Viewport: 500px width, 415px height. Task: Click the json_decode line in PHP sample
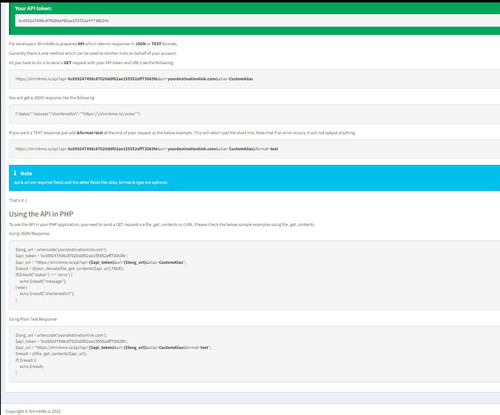click(x=70, y=268)
